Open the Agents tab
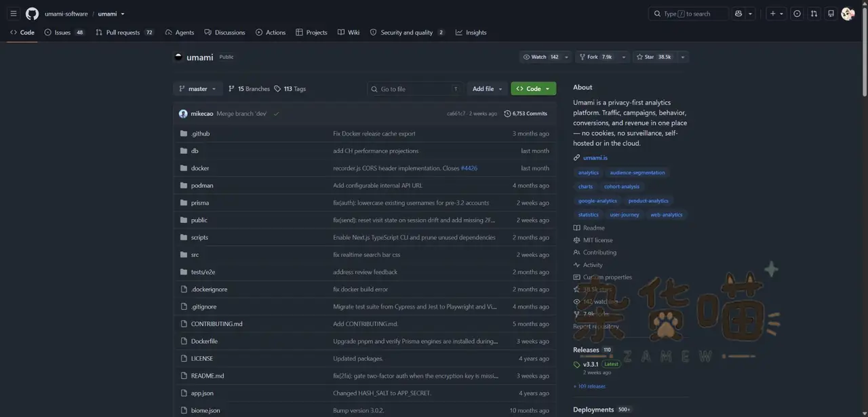The width and height of the screenshot is (868, 417). pyautogui.click(x=179, y=33)
